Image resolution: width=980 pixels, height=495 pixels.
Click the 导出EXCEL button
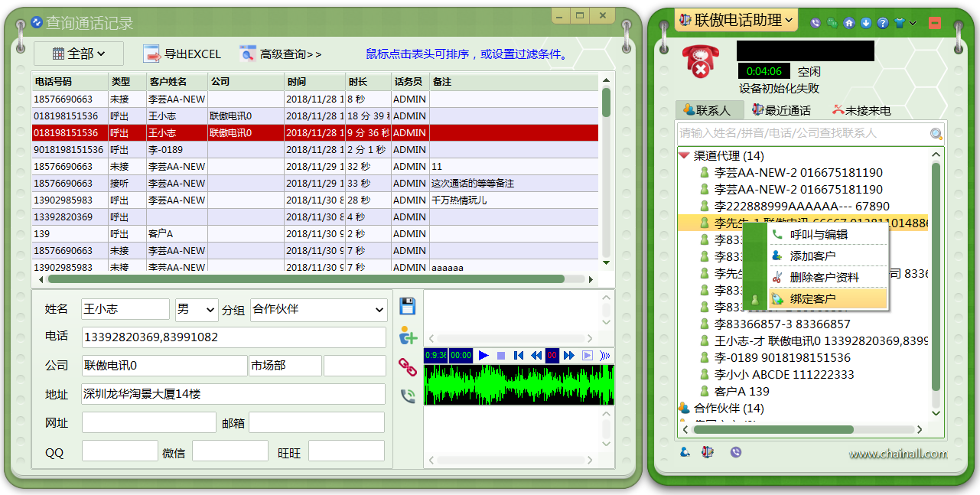pyautogui.click(x=182, y=54)
